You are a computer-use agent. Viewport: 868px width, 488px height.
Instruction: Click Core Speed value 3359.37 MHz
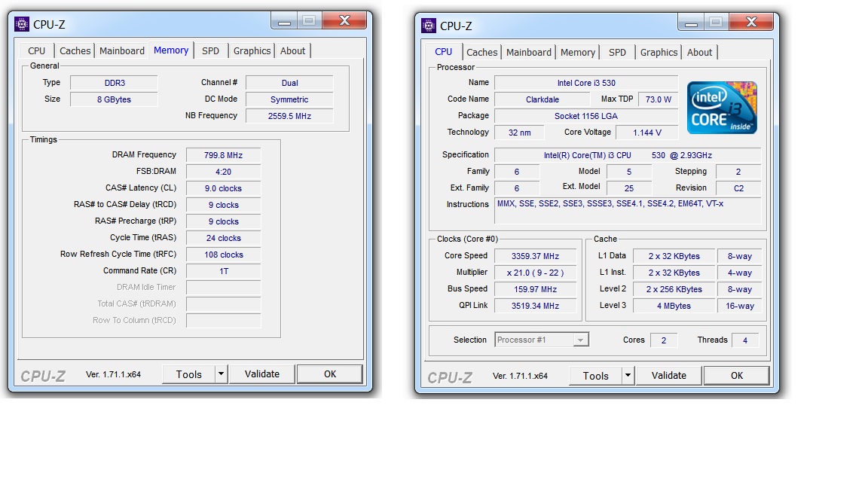pos(535,256)
